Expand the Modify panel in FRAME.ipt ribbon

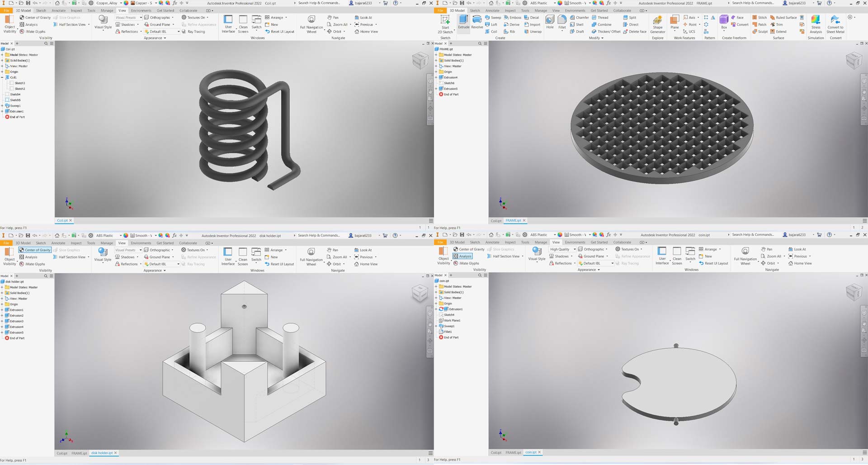click(x=596, y=38)
